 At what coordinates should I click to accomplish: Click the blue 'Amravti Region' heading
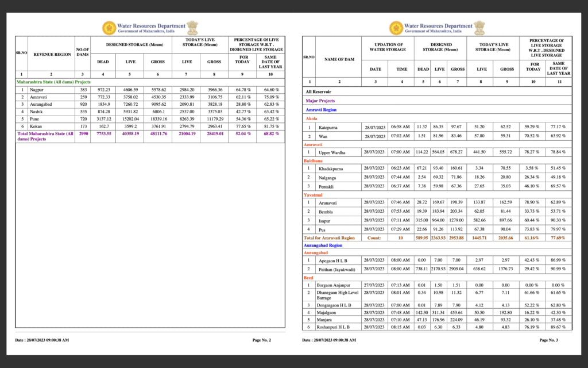point(321,110)
